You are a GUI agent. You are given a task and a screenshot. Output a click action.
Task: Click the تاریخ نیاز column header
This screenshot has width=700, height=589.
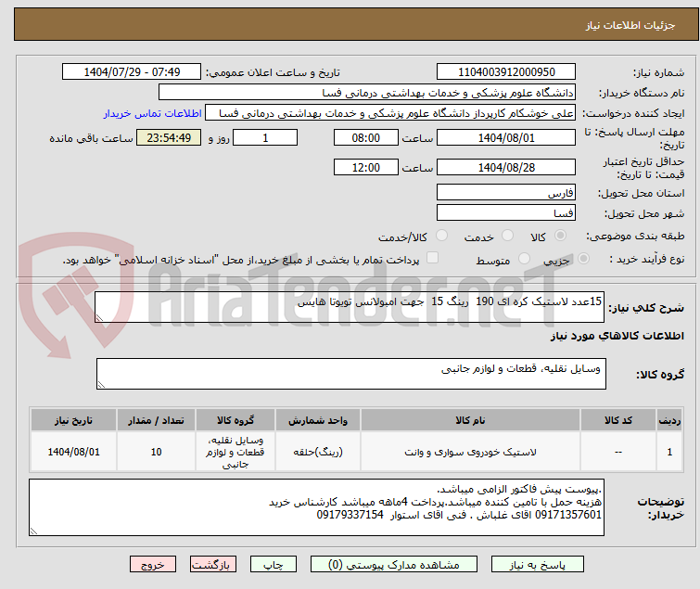click(x=73, y=420)
